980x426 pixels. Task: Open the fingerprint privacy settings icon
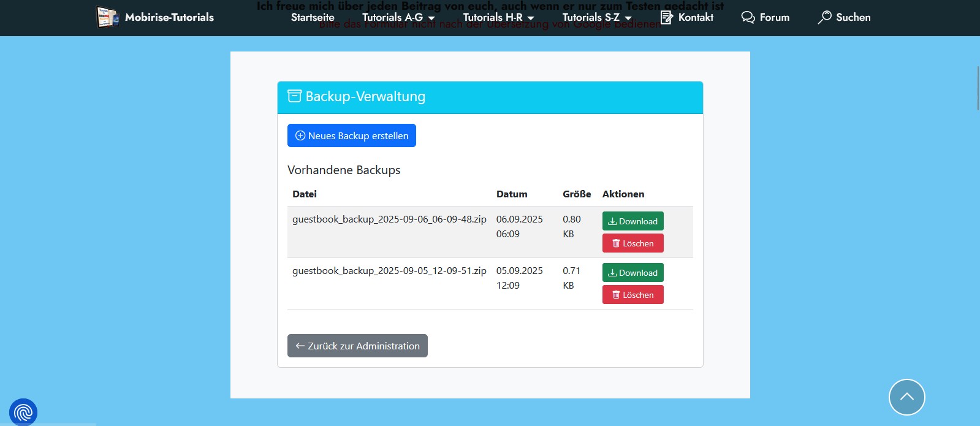(23, 412)
